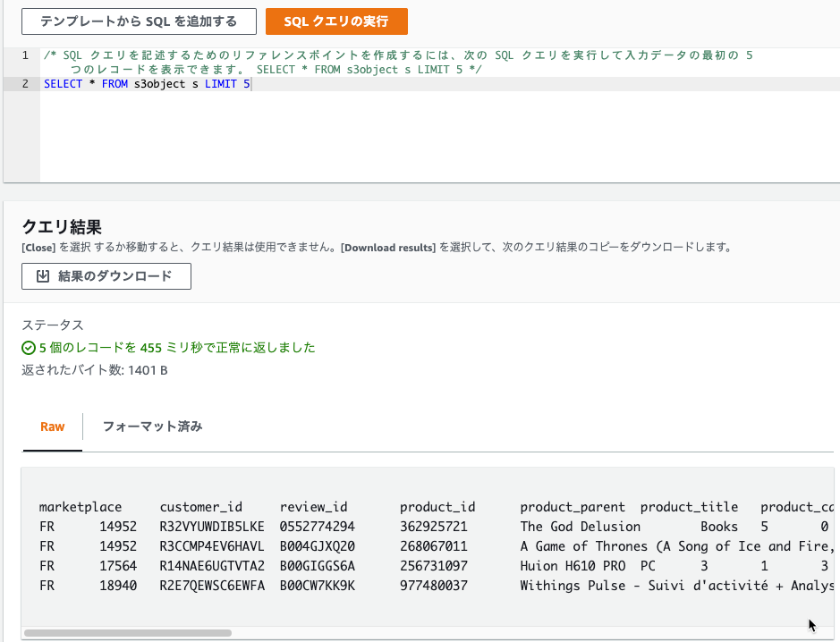Click the review ID 'R32VYUWDIB5LKE'
Viewport: 840px width, 642px height.
(212, 527)
